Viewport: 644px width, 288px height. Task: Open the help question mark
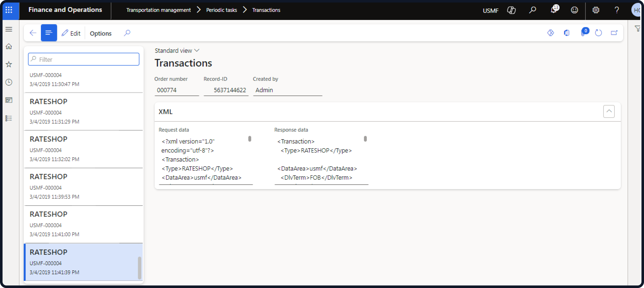(x=617, y=10)
